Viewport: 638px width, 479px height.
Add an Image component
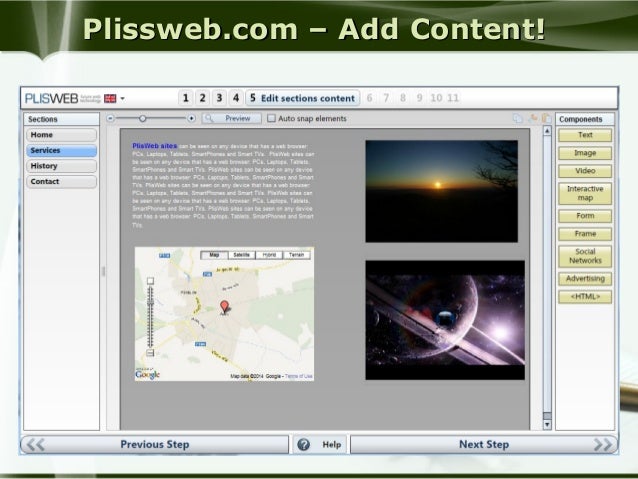(x=585, y=153)
